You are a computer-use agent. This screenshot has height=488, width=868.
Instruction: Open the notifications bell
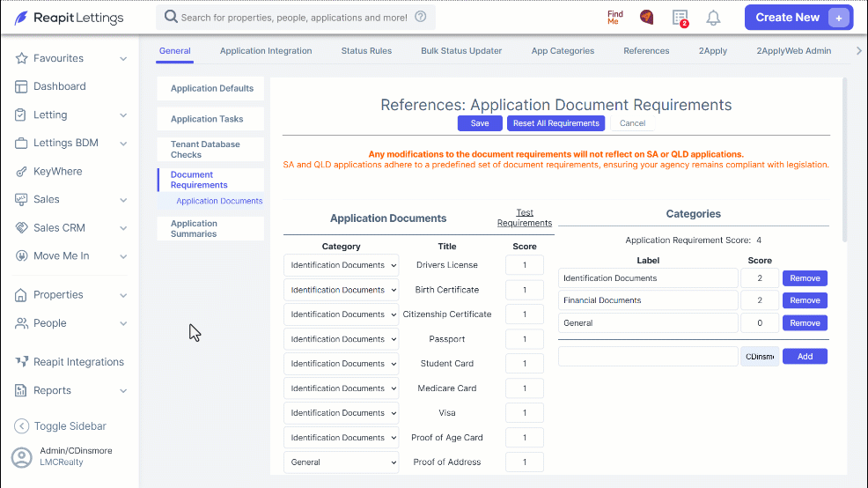click(714, 18)
